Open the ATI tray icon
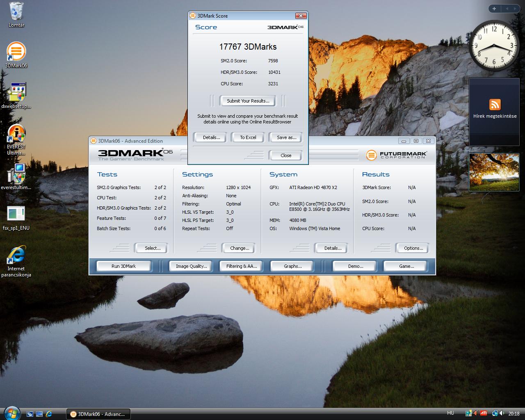 point(484,413)
